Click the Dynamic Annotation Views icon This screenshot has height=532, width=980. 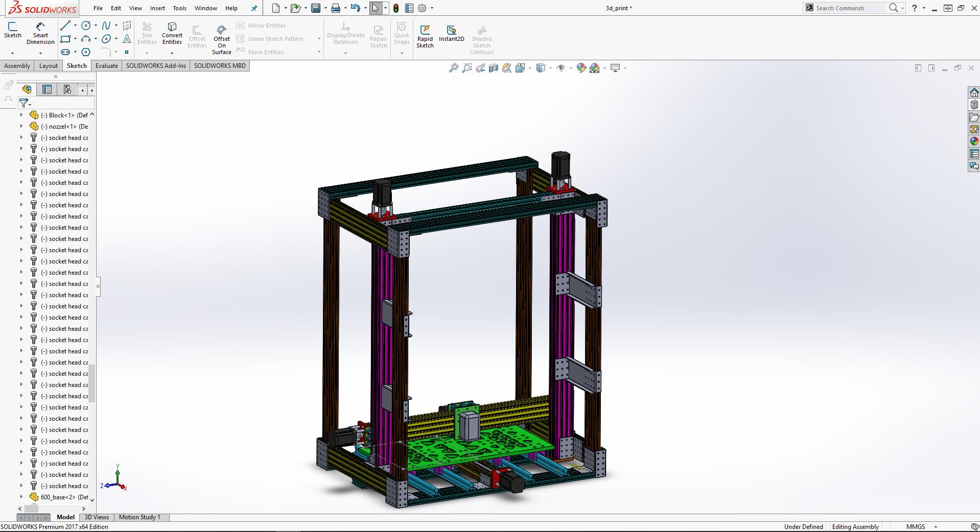point(506,68)
